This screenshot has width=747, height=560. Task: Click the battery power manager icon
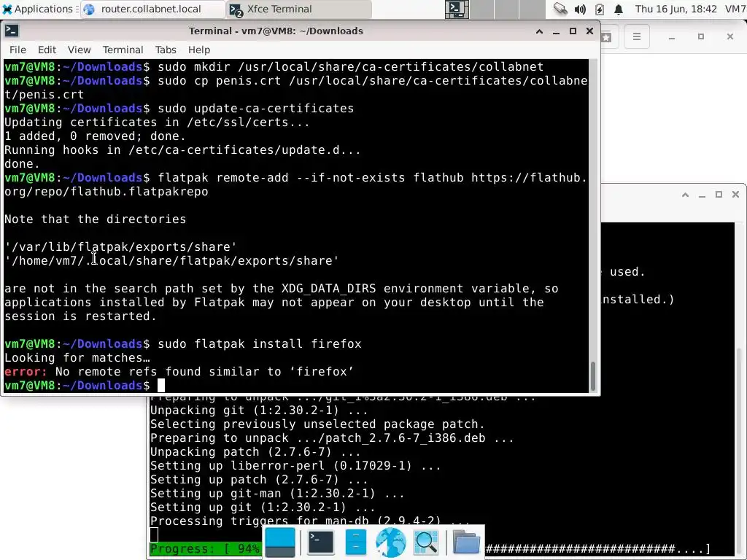click(x=600, y=9)
